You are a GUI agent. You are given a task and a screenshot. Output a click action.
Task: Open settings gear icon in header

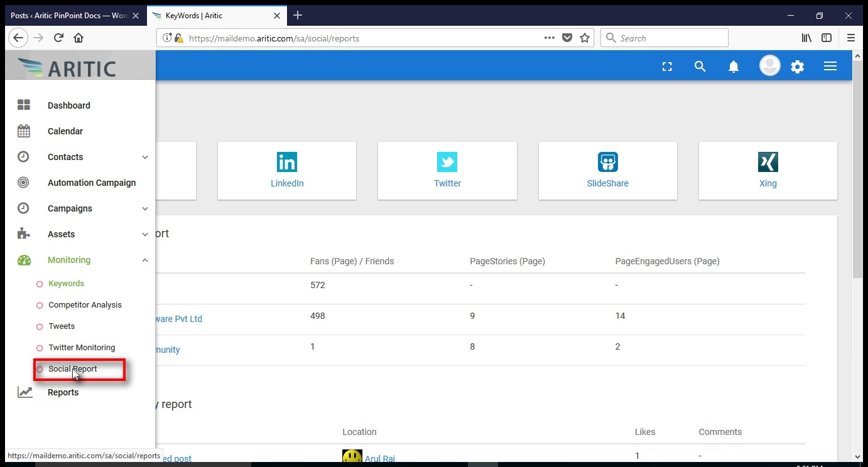point(798,67)
